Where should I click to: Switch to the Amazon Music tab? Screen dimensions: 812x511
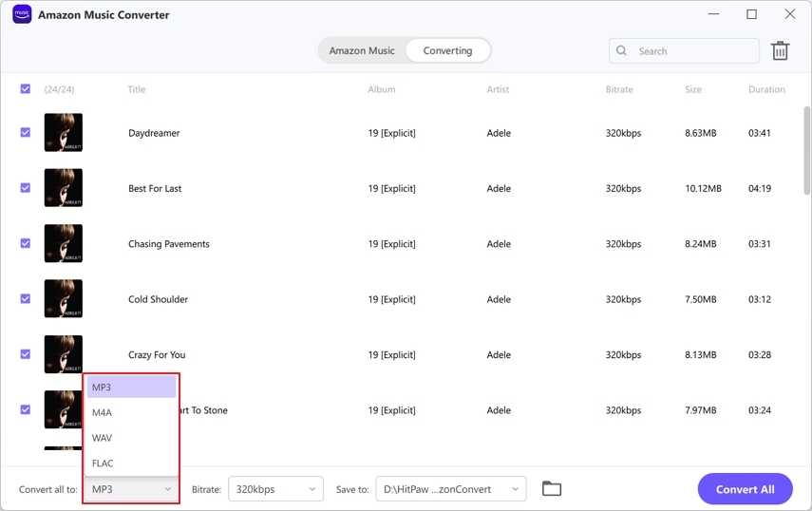point(362,50)
